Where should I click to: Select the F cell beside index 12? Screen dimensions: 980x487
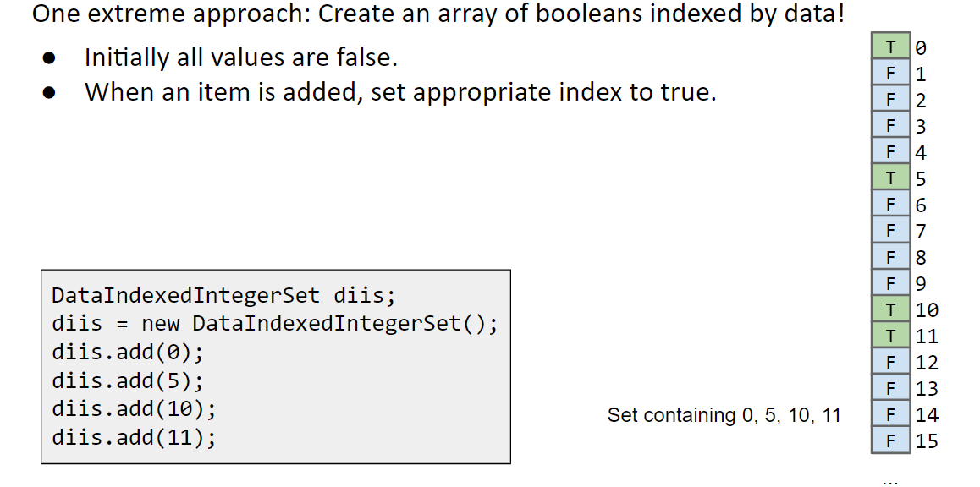pyautogui.click(x=890, y=361)
